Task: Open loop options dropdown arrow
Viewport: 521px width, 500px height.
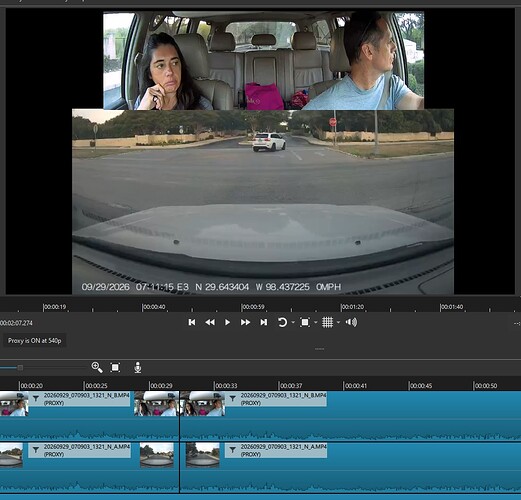Action: pos(293,322)
